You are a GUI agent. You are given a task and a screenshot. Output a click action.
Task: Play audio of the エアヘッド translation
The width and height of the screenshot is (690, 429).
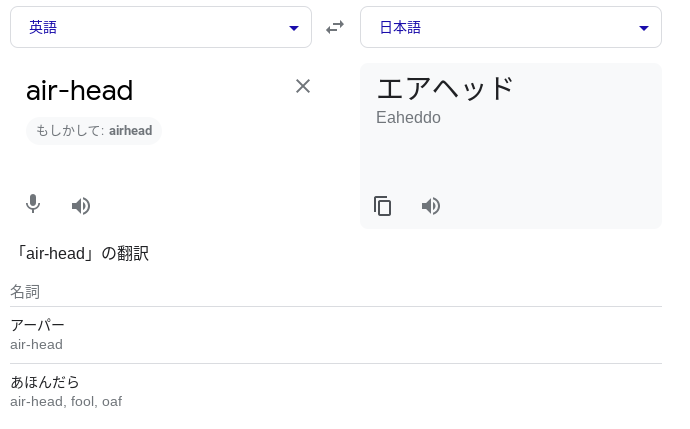point(431,206)
